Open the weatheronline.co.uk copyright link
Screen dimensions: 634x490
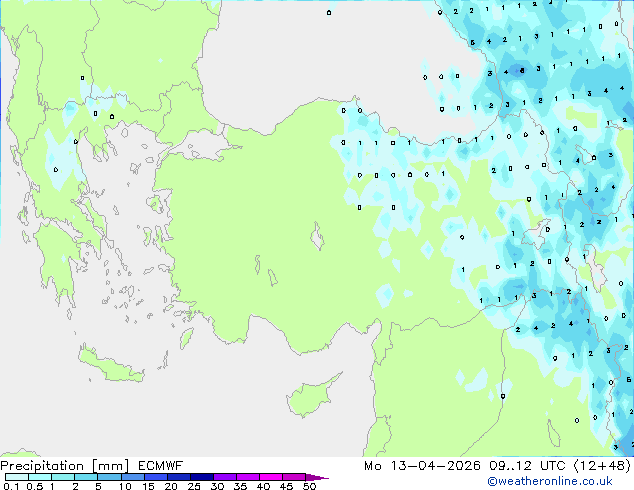[550, 481]
